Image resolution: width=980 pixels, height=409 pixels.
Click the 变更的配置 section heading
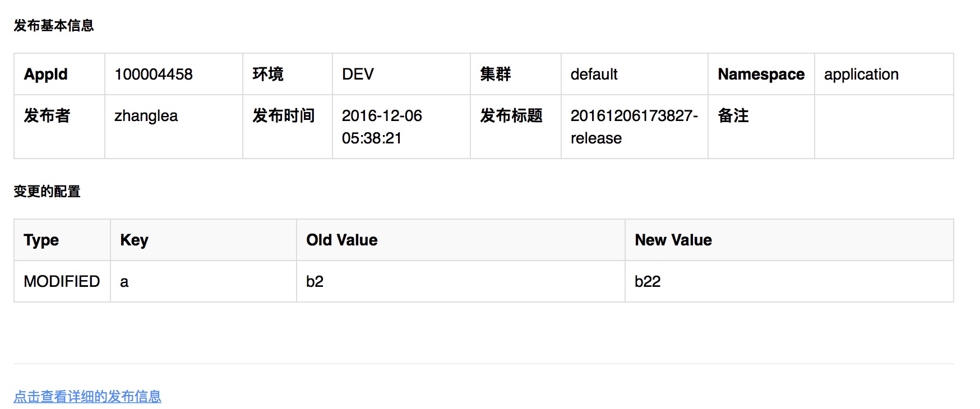47,192
